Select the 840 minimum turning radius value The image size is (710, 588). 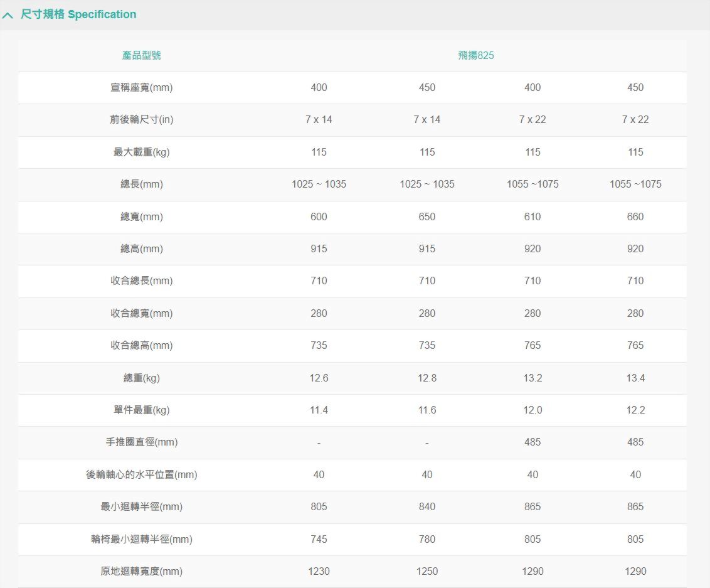427,506
